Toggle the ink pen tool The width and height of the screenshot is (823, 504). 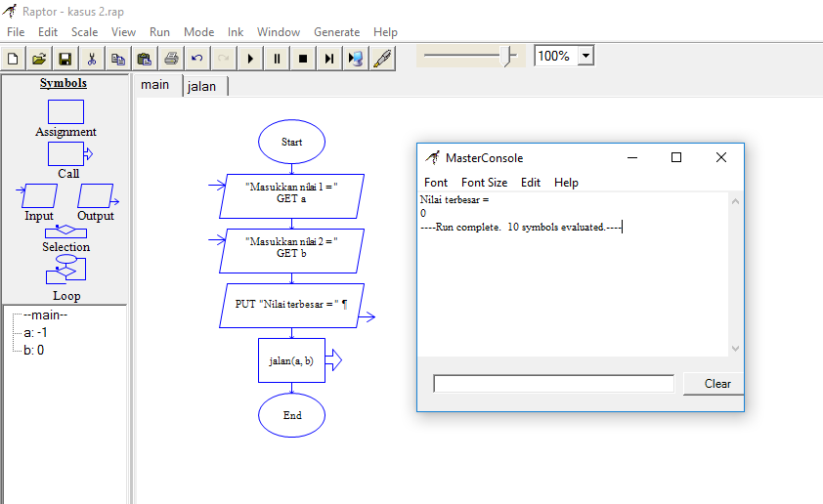(x=382, y=59)
